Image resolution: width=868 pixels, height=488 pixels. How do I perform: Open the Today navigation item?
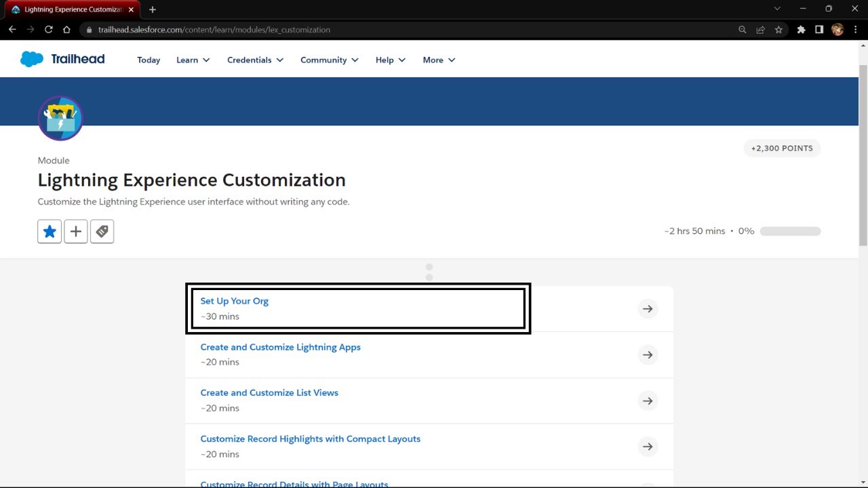149,60
